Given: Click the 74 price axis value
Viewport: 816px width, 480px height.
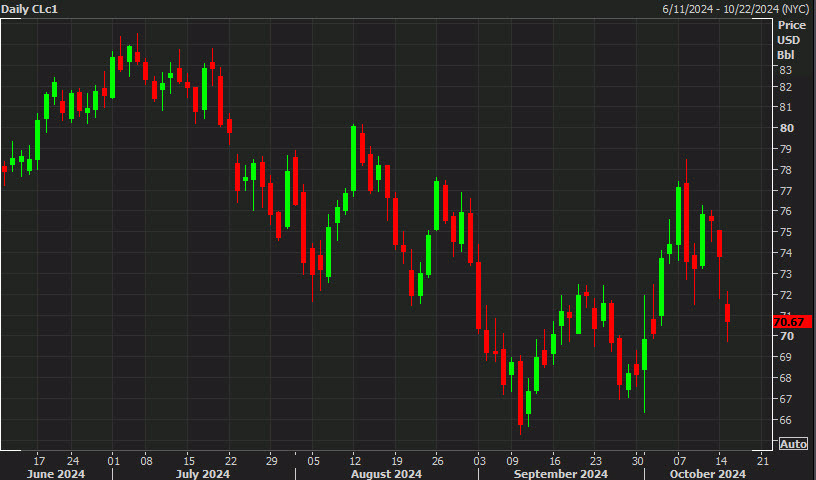Looking at the screenshot, I should coord(786,252).
